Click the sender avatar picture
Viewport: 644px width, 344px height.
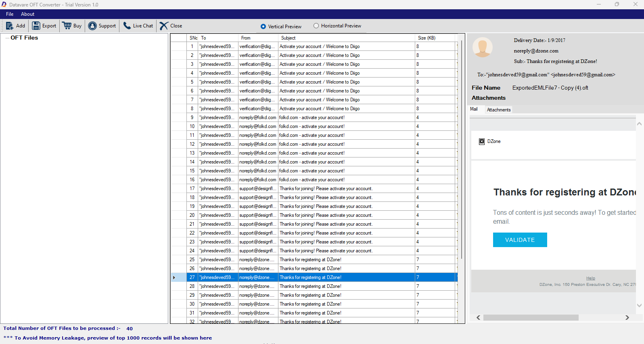482,48
